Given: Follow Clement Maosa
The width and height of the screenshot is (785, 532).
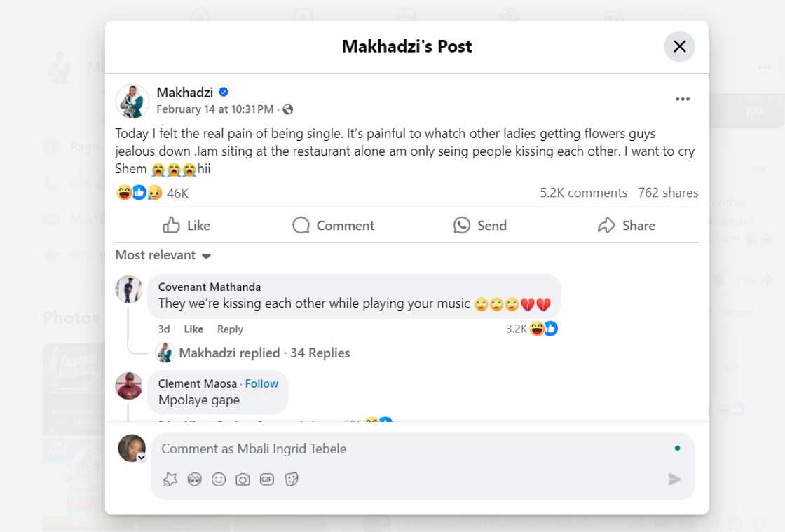Looking at the screenshot, I should point(261,383).
